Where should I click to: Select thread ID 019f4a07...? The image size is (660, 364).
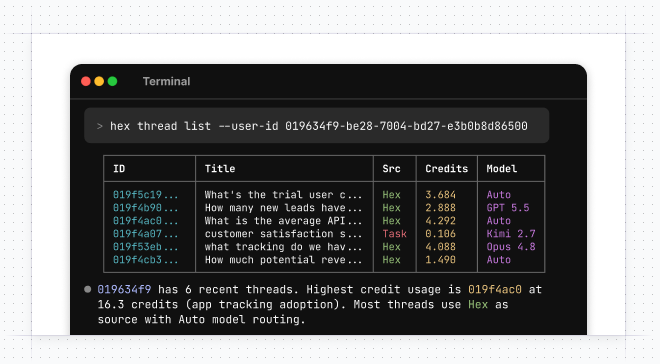146,234
